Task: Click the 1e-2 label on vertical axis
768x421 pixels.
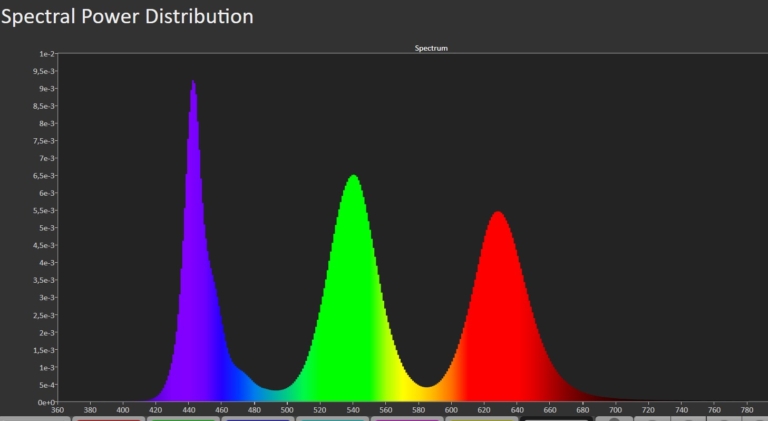Action: click(x=46, y=54)
